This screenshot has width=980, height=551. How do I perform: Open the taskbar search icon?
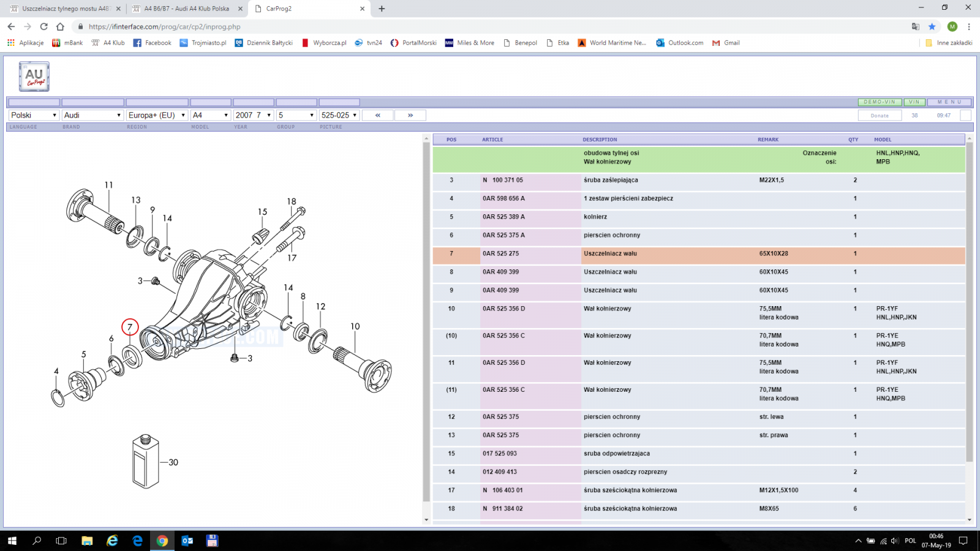[37, 541]
